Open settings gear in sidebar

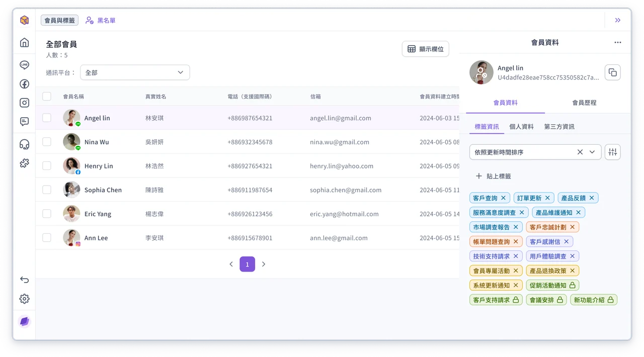pos(24,299)
